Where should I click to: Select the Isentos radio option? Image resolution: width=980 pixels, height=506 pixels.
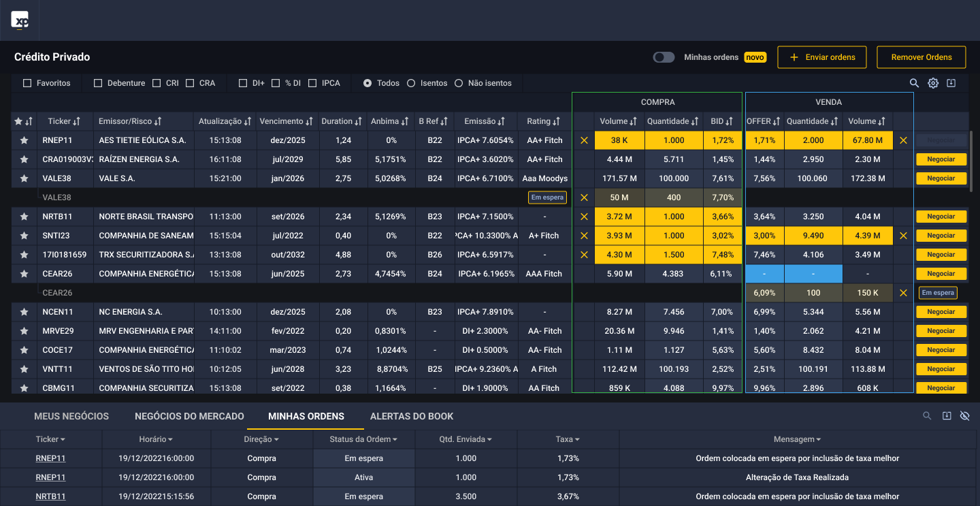[411, 83]
